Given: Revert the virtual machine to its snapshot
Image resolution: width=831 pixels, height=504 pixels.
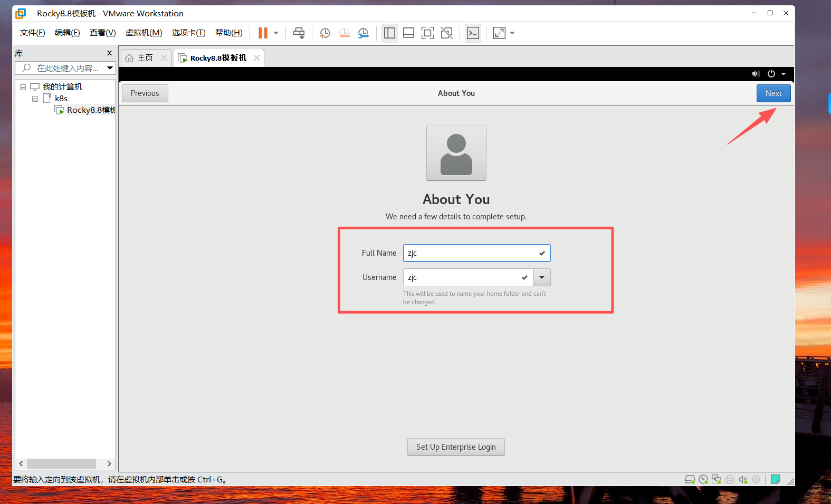Looking at the screenshot, I should point(344,33).
